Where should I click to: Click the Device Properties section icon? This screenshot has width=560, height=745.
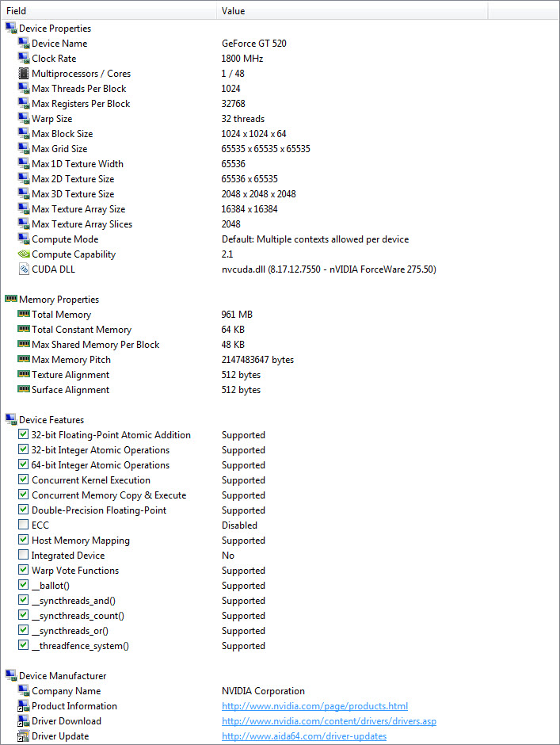(x=11, y=28)
